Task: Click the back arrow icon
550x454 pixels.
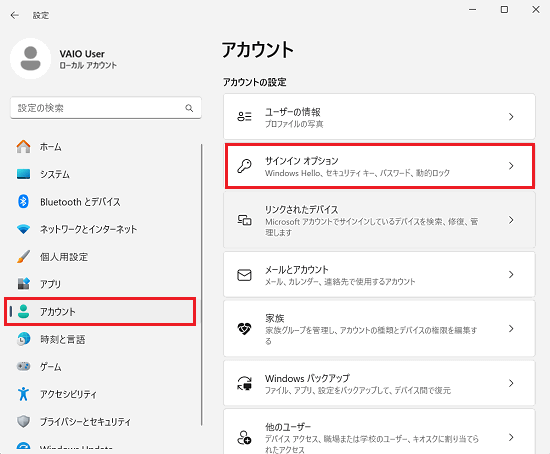Action: click(x=14, y=15)
